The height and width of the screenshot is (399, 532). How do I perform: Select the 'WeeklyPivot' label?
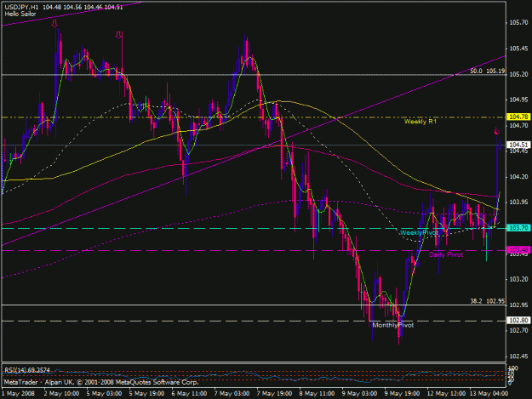[419, 233]
